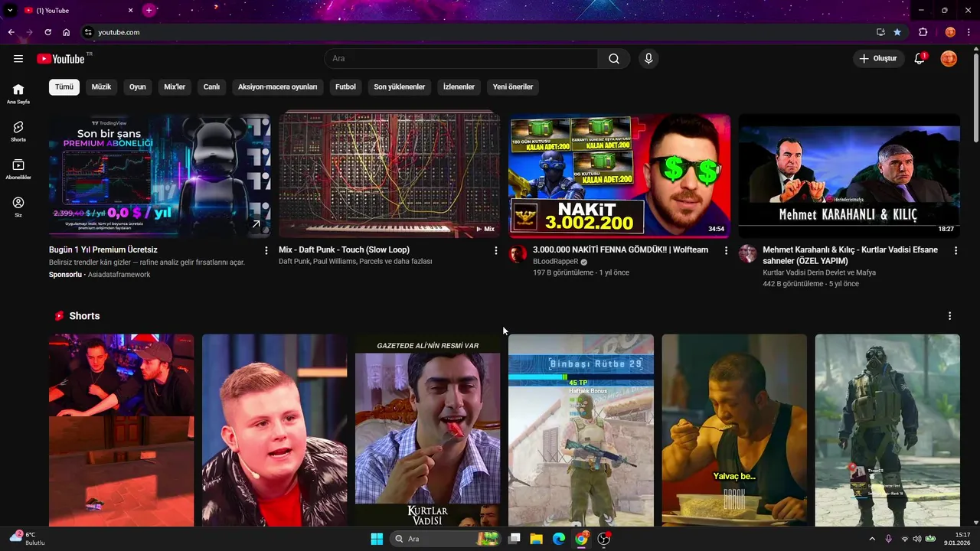The width and height of the screenshot is (980, 551).
Task: Select the Müzik filter chip
Action: click(102, 86)
